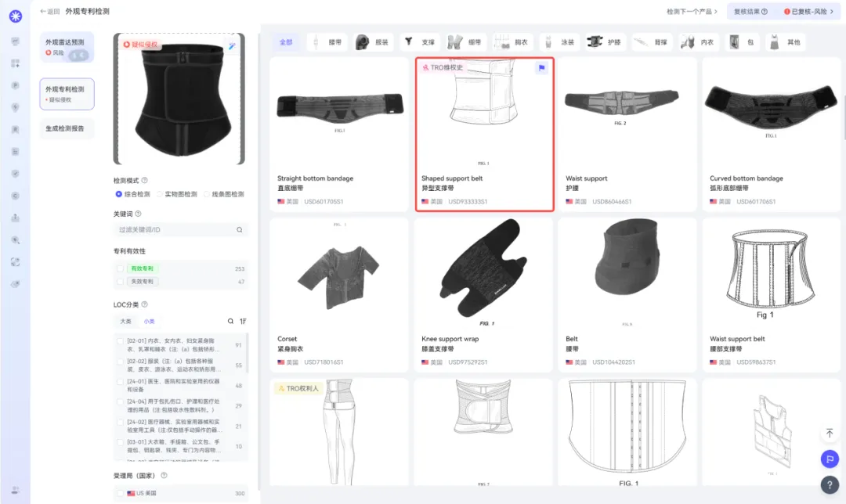Click the user profile icon at sidebar bottom
The image size is (846, 504).
point(15,490)
